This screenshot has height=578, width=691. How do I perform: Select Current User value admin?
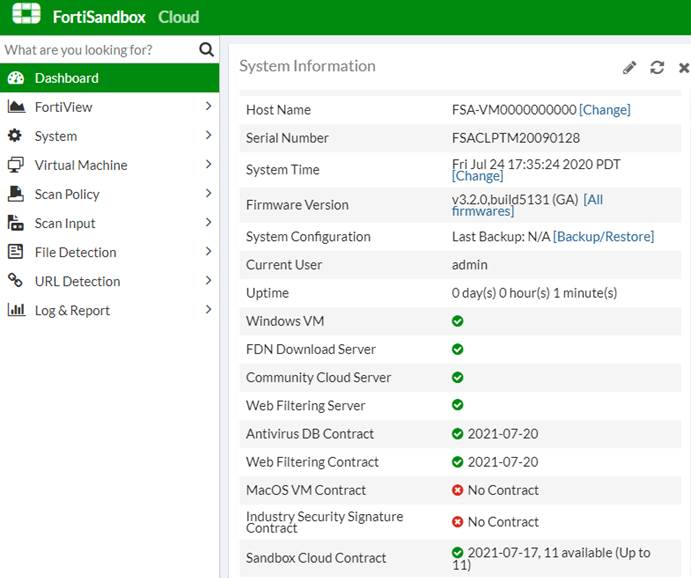470,265
